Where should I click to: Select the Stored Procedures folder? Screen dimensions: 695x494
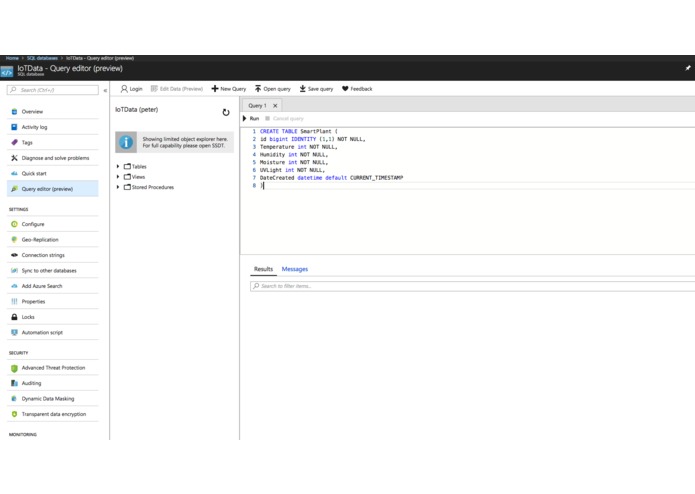coord(149,187)
